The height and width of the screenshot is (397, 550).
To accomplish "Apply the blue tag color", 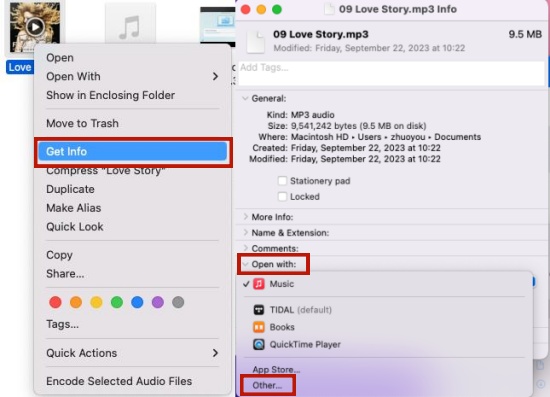I will 137,302.
